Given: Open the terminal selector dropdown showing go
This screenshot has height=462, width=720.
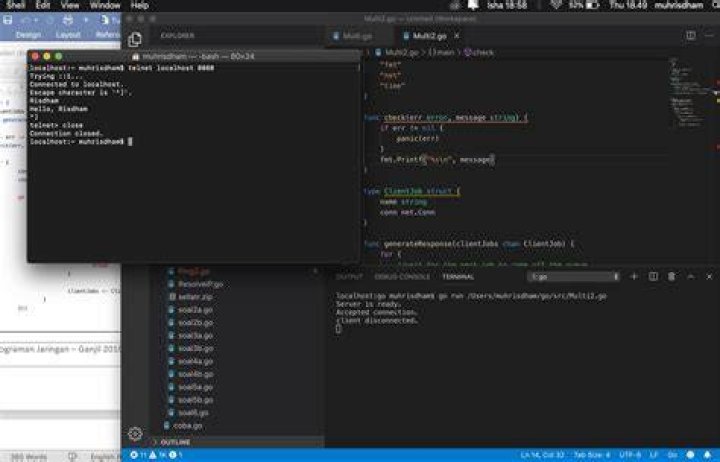Looking at the screenshot, I should pyautogui.click(x=574, y=276).
